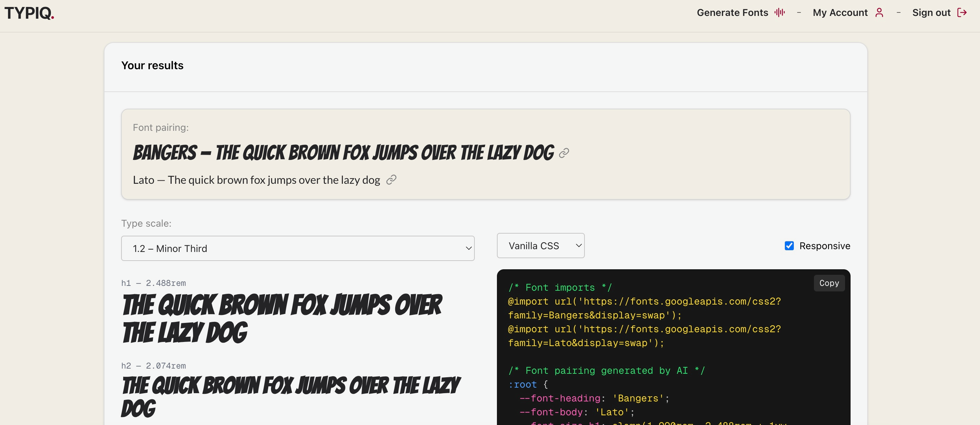The image size is (980, 425).
Task: Click the Sign out arrow icon
Action: pos(962,12)
